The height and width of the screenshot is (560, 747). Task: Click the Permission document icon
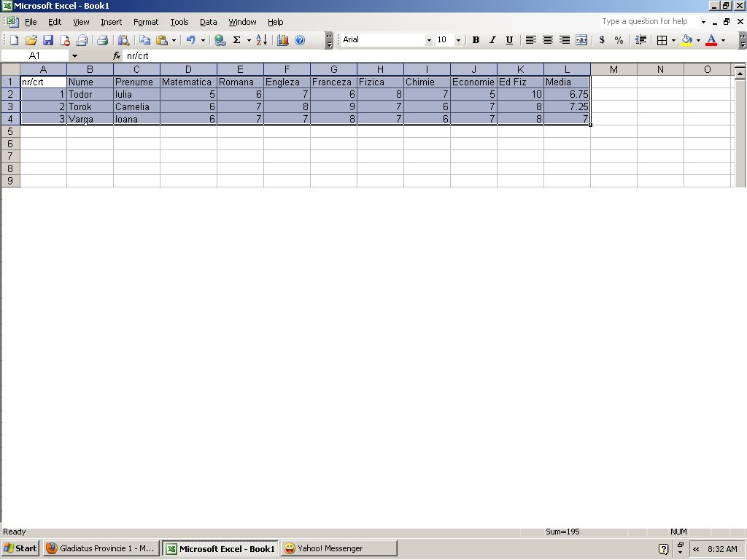click(x=65, y=40)
